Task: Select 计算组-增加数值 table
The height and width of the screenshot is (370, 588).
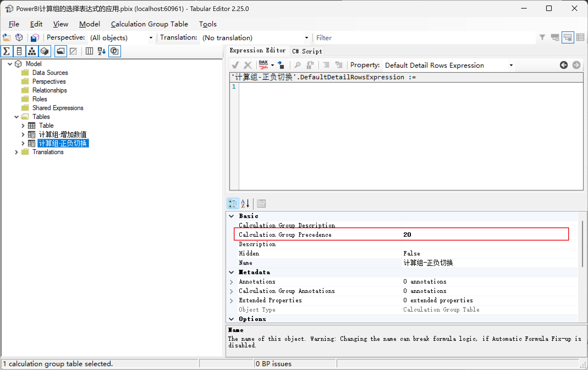Action: pos(63,135)
